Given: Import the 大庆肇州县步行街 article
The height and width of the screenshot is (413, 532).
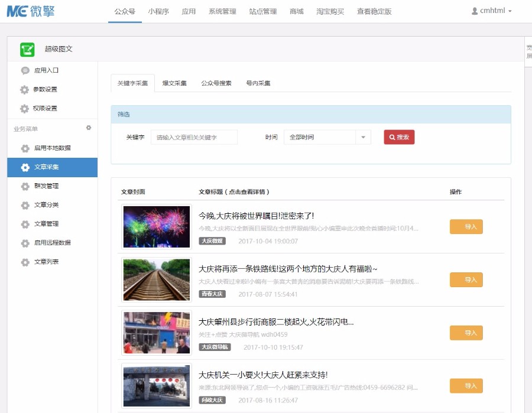Looking at the screenshot, I should coord(466,333).
